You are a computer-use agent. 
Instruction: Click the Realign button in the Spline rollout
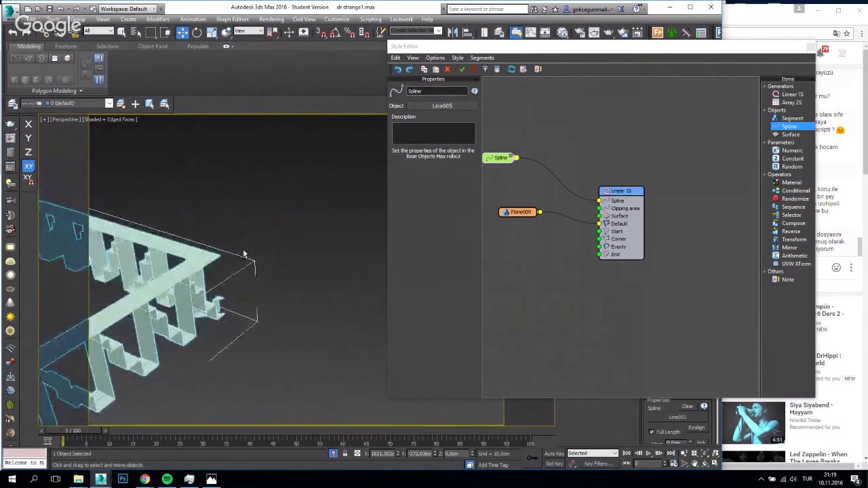(x=696, y=428)
